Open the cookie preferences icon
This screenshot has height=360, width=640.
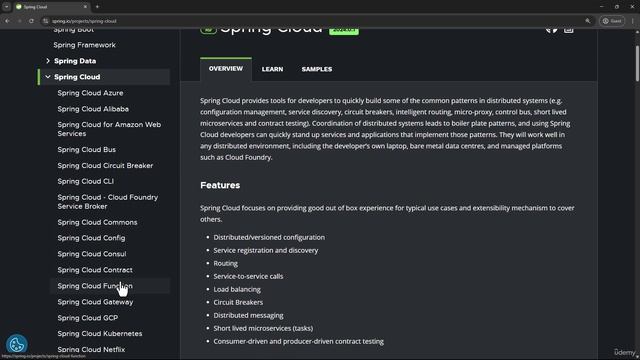click(16, 344)
